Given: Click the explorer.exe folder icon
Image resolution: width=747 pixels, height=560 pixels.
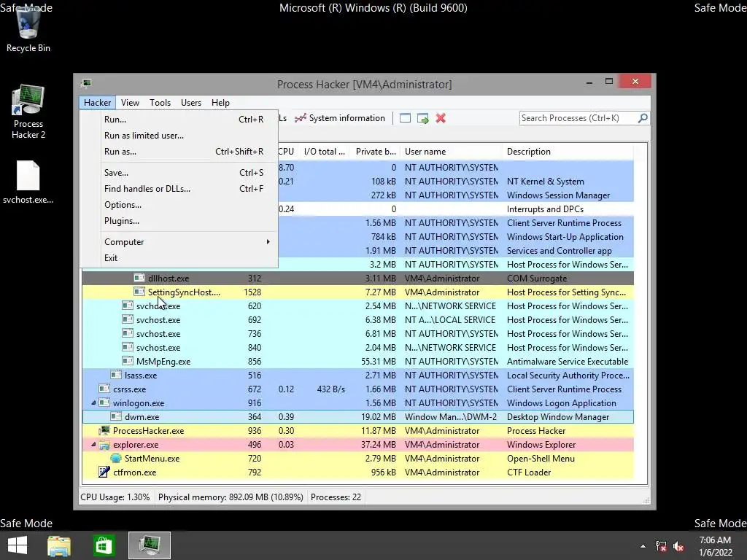Looking at the screenshot, I should click(104, 445).
